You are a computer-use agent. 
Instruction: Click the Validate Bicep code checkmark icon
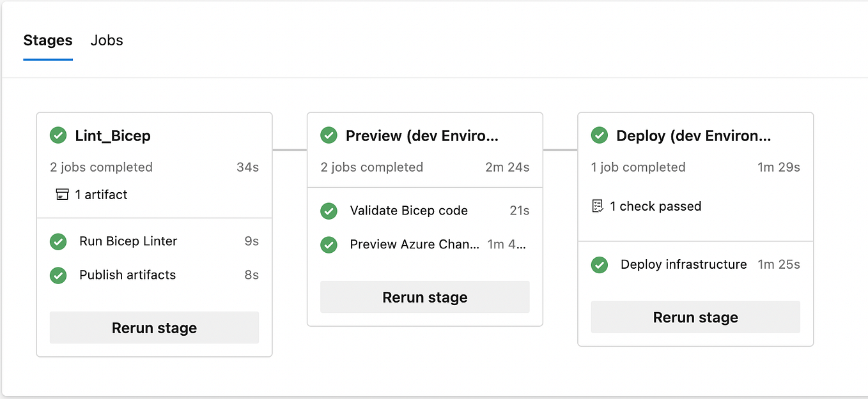click(329, 211)
